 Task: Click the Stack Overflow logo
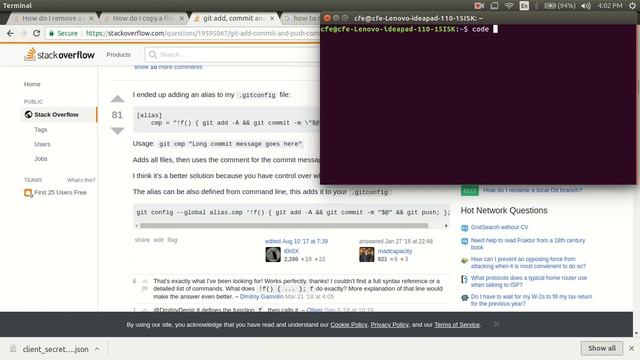60,54
